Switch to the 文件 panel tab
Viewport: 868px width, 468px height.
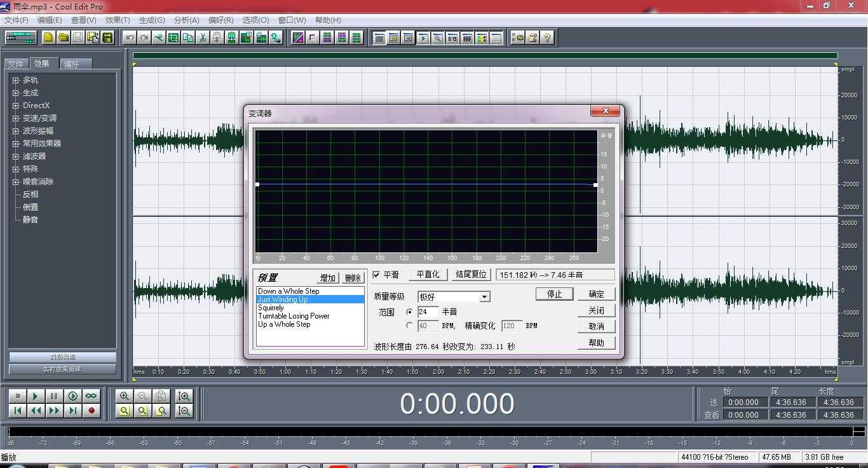(16, 64)
